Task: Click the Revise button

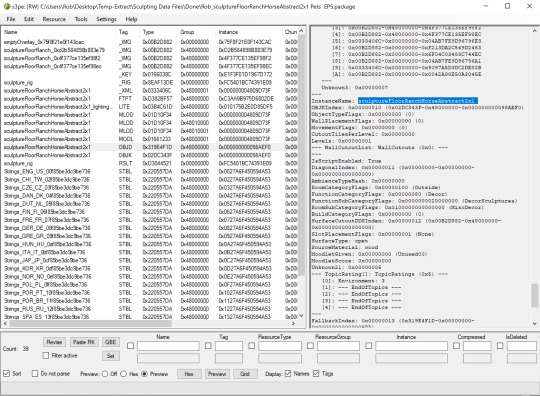Action: (x=54, y=342)
